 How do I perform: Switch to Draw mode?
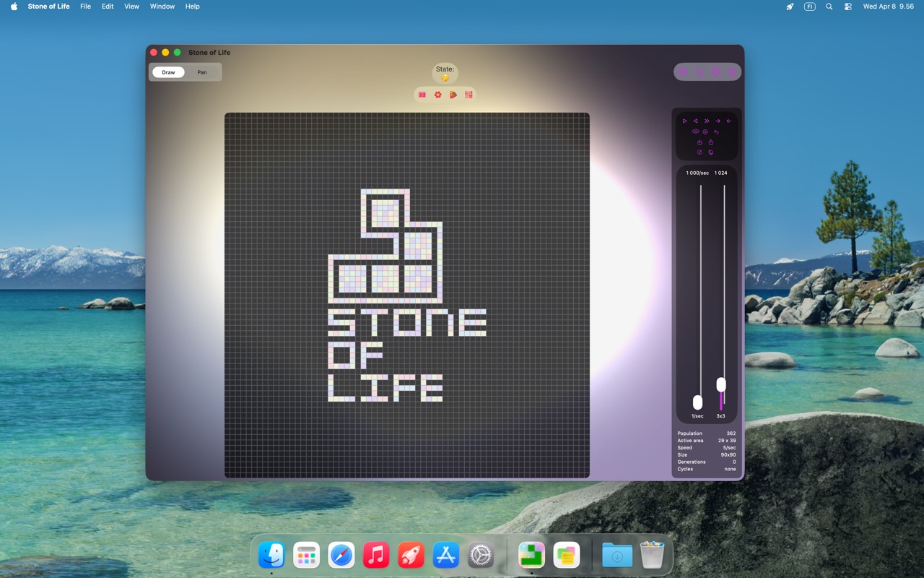167,72
